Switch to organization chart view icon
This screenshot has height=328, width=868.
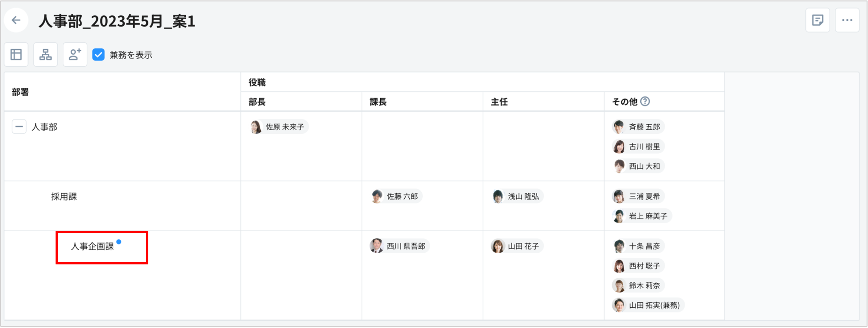pos(45,55)
